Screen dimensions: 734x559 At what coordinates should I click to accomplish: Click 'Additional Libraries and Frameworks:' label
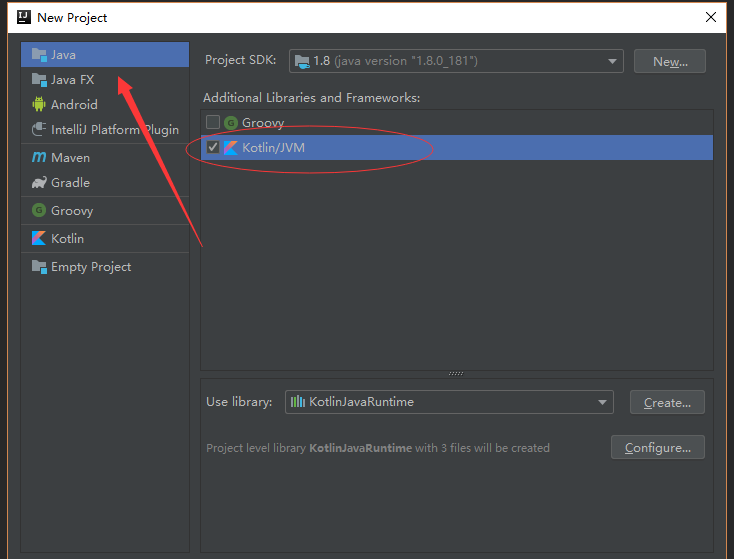(311, 98)
